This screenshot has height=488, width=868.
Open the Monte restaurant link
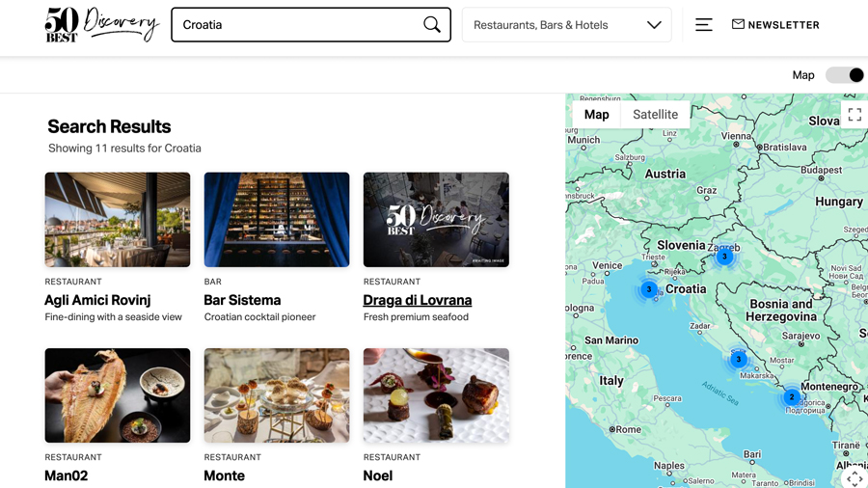pyautogui.click(x=224, y=475)
